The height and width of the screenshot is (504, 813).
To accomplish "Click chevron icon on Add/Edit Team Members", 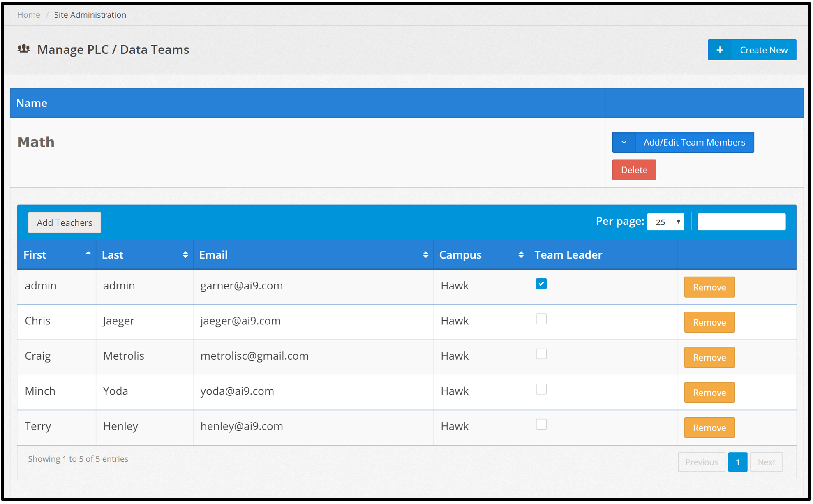I will [x=624, y=142].
